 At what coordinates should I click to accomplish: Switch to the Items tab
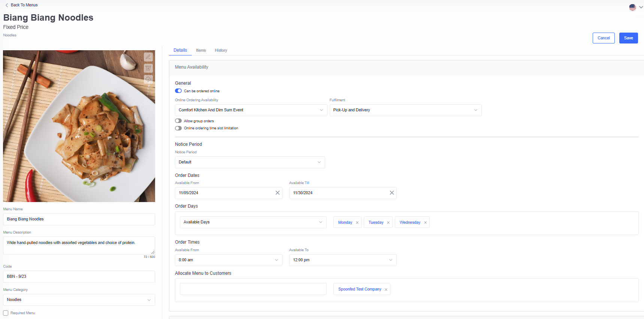201,50
